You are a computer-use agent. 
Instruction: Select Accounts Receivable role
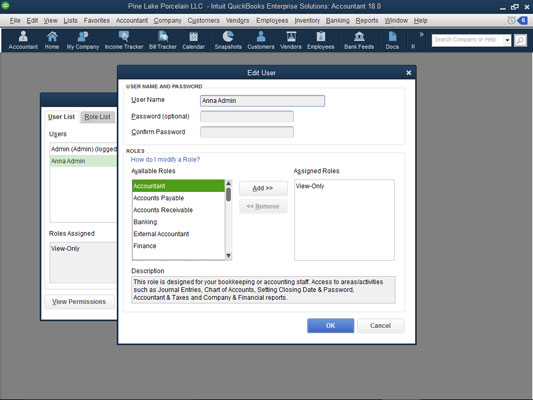point(178,210)
